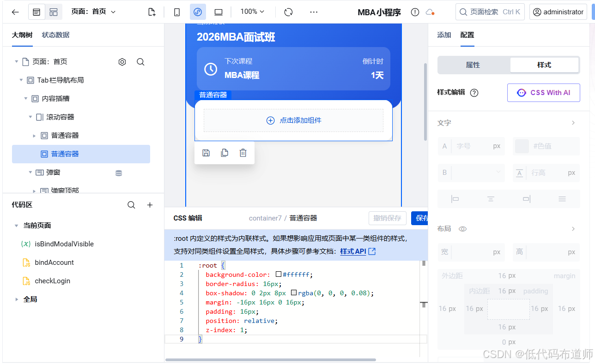Switch to the 添加 tab
This screenshot has width=595, height=364.
[444, 35]
